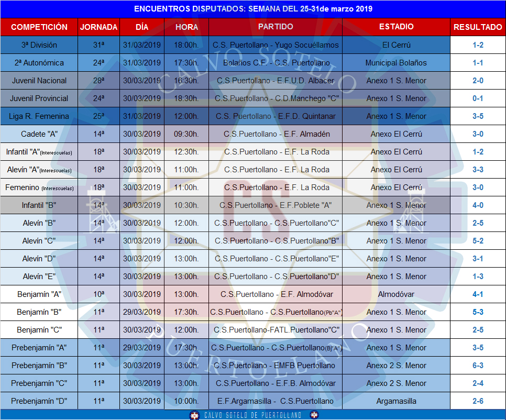Click 'Anexo 2 S. Menor' in Prebenjamín "B" row
506x420 pixels.
tap(397, 366)
